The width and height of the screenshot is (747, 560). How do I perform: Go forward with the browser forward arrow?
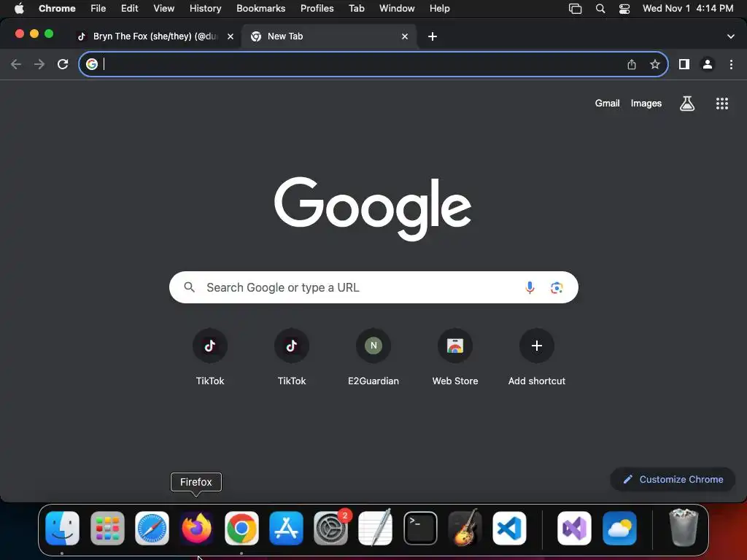pyautogui.click(x=39, y=64)
